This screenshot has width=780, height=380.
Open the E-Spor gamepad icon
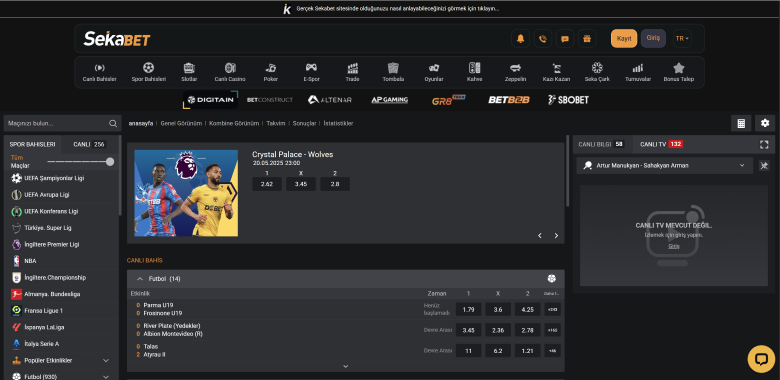[x=311, y=73]
